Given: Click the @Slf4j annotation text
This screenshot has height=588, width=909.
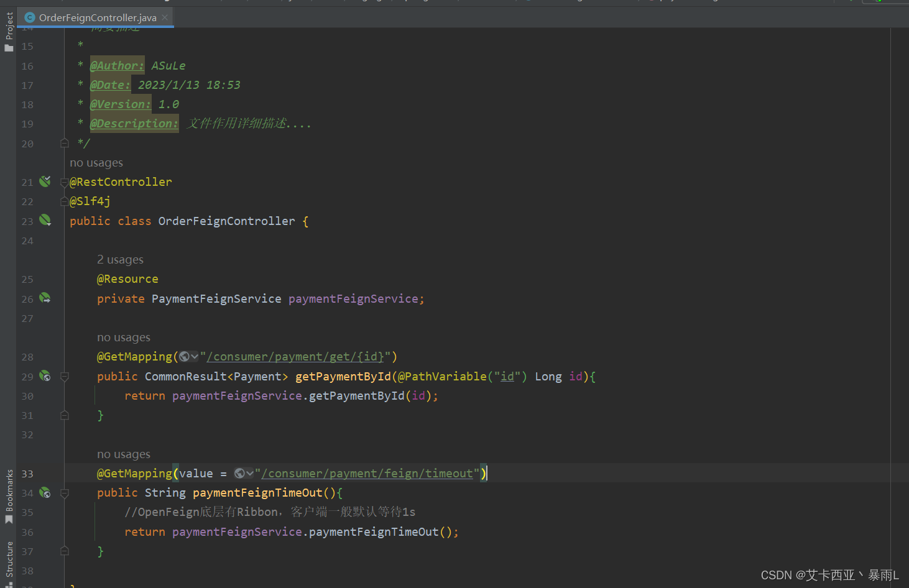Looking at the screenshot, I should click(x=90, y=201).
